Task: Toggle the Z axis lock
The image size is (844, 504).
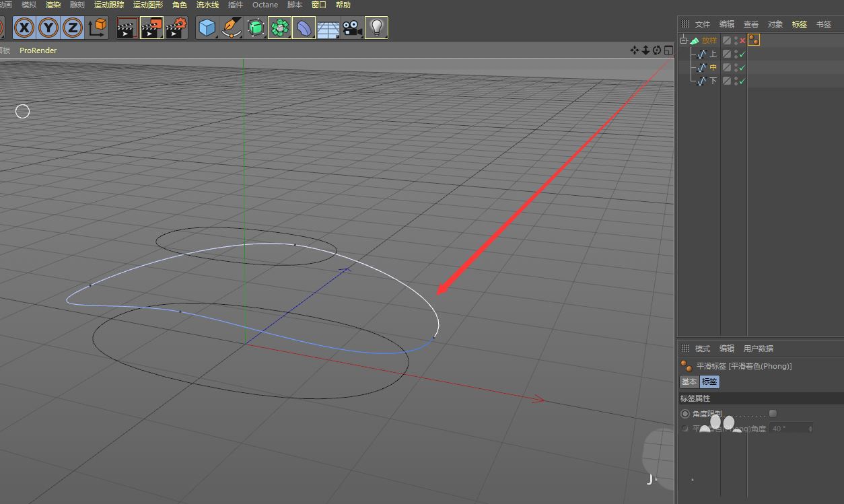Action: pos(73,28)
